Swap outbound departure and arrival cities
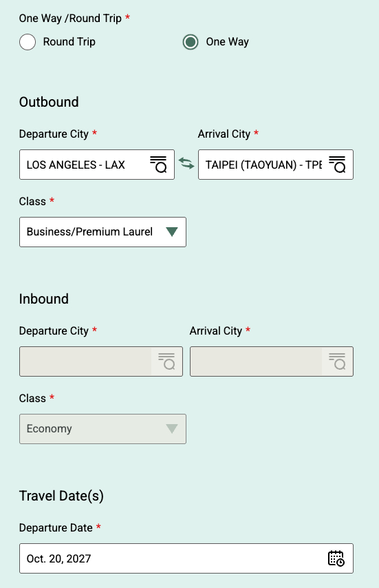This screenshot has width=379, height=588. point(186,163)
